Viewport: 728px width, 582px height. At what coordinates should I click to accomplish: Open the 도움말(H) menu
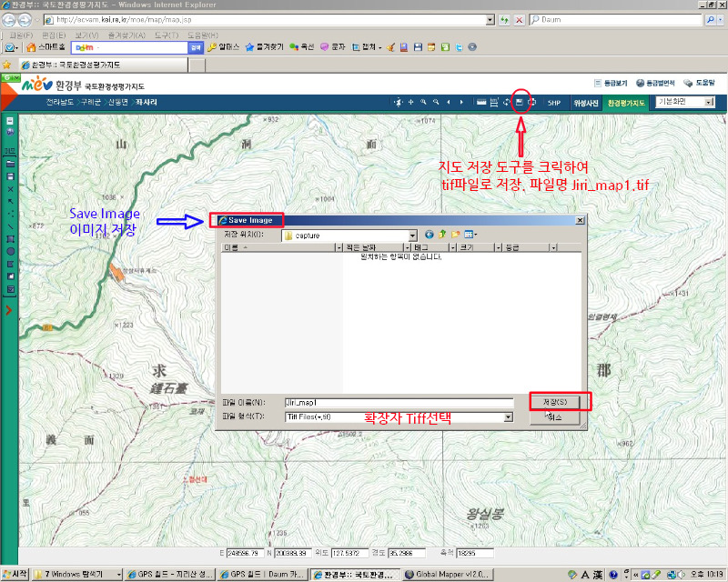click(x=203, y=35)
